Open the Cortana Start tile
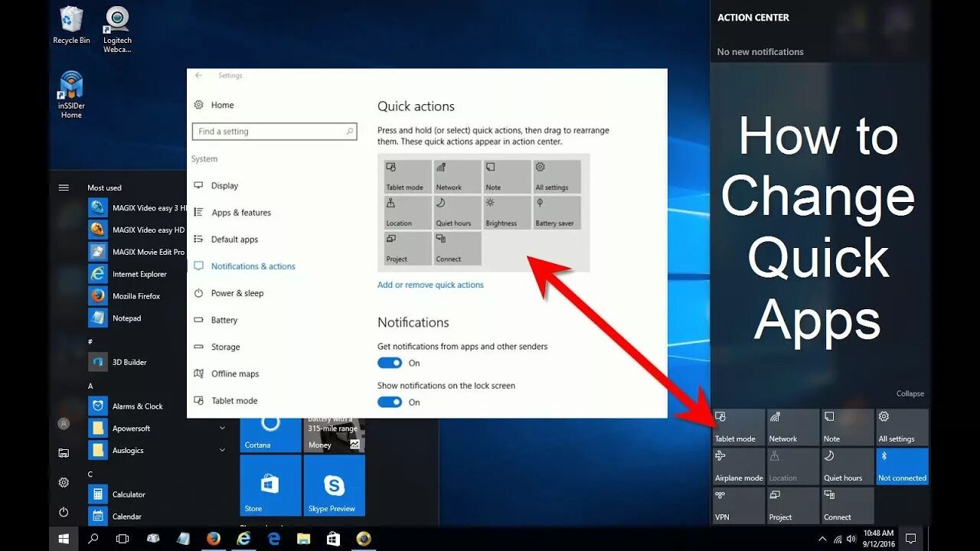Screen dimensions: 980x551 pyautogui.click(x=270, y=435)
